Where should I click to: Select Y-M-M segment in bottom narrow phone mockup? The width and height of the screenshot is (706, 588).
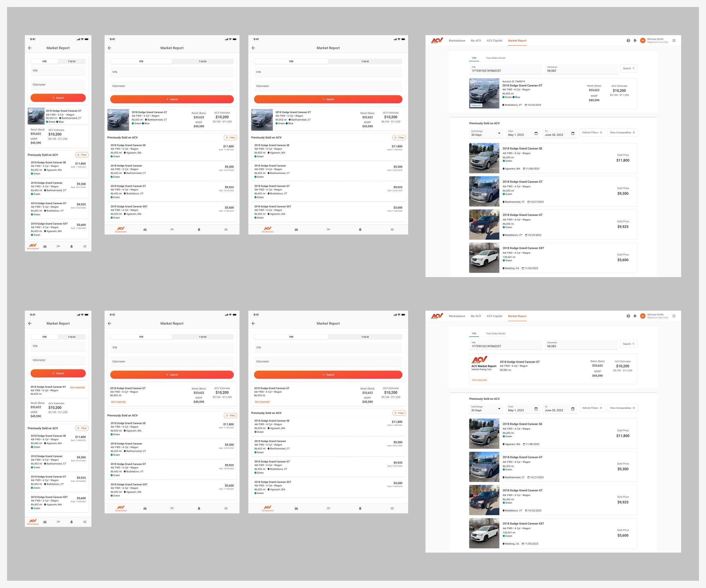click(x=71, y=337)
